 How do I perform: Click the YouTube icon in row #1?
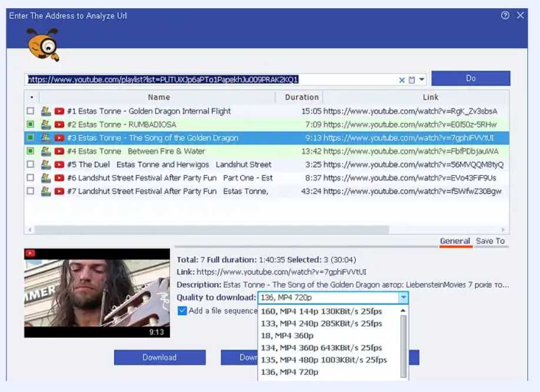click(x=59, y=111)
